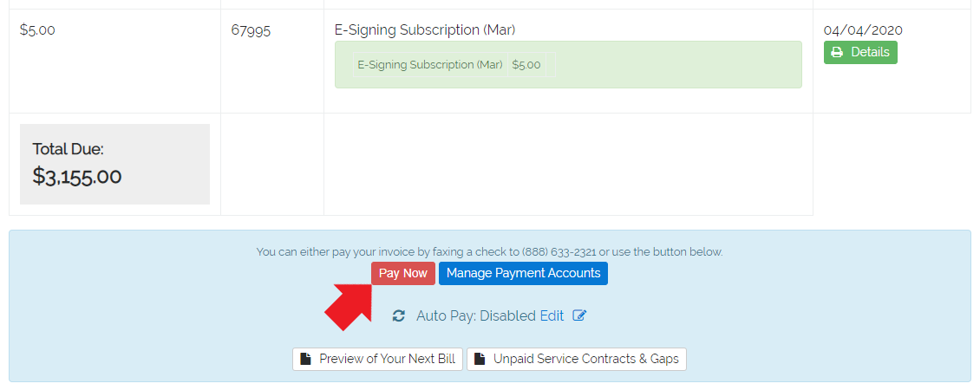Click the printer icon on Details button
The height and width of the screenshot is (390, 980).
click(x=837, y=53)
